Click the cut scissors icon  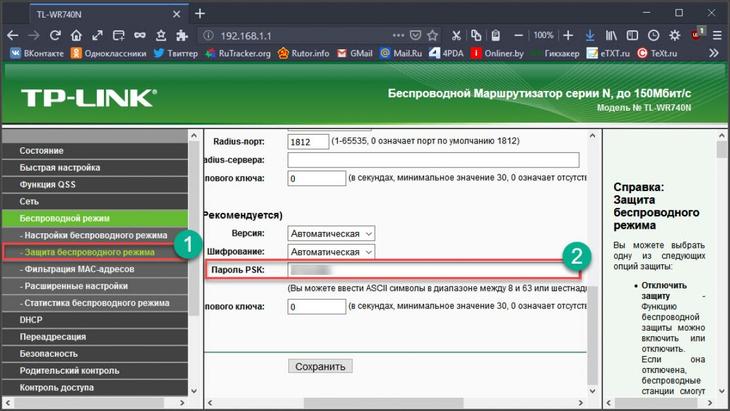pyautogui.click(x=456, y=35)
